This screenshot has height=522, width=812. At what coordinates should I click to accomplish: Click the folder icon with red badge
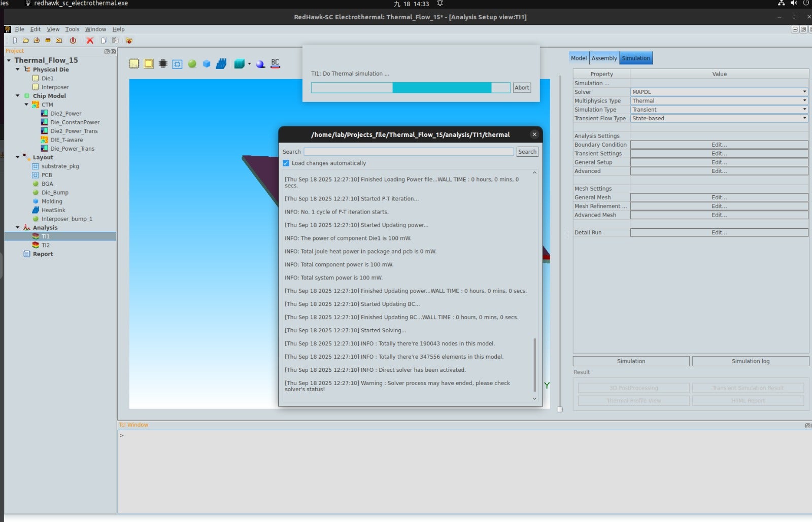129,41
